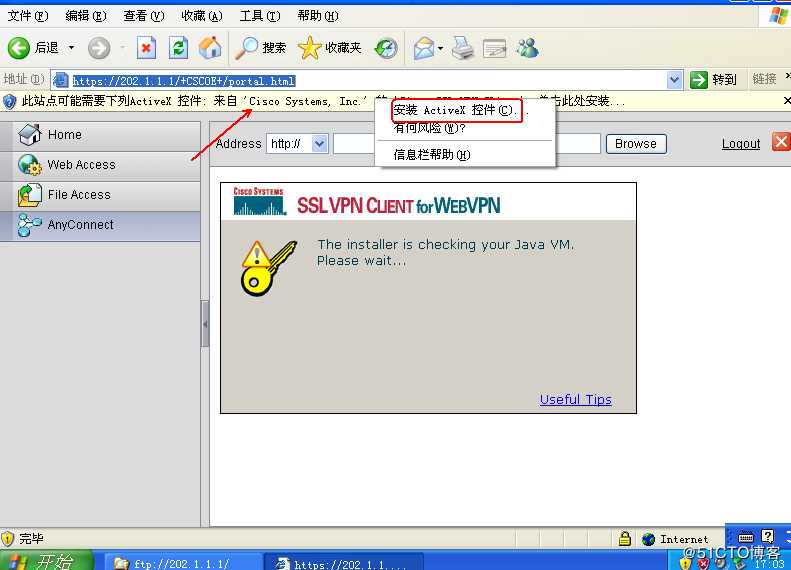The image size is (791, 570).
Task: Collapse the sidebar using the splitter handle
Action: point(205,324)
